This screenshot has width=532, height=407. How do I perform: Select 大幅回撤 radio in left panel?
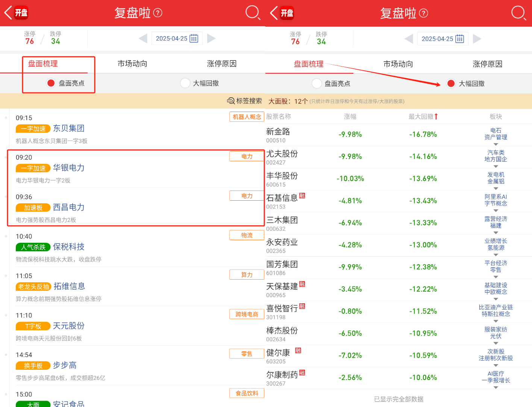point(185,83)
